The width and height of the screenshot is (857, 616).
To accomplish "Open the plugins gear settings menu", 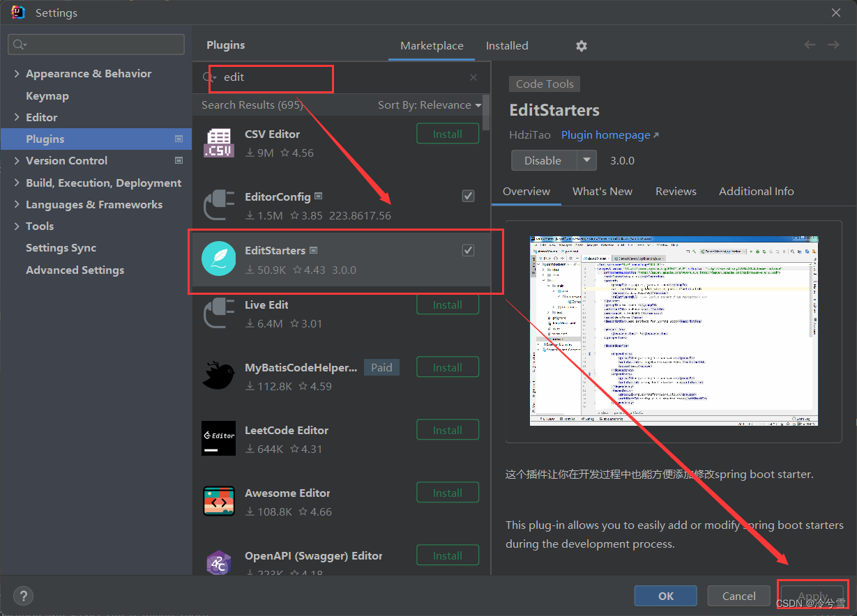I will (x=582, y=46).
